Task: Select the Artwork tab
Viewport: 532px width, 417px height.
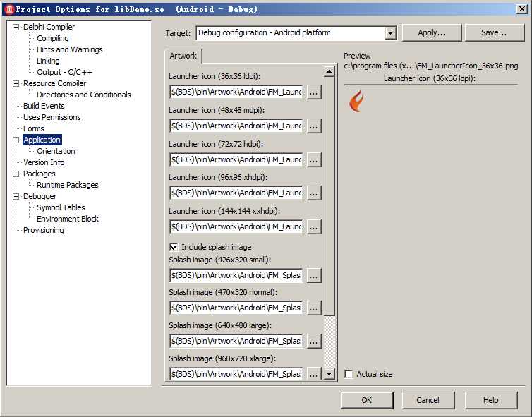Action: click(183, 56)
